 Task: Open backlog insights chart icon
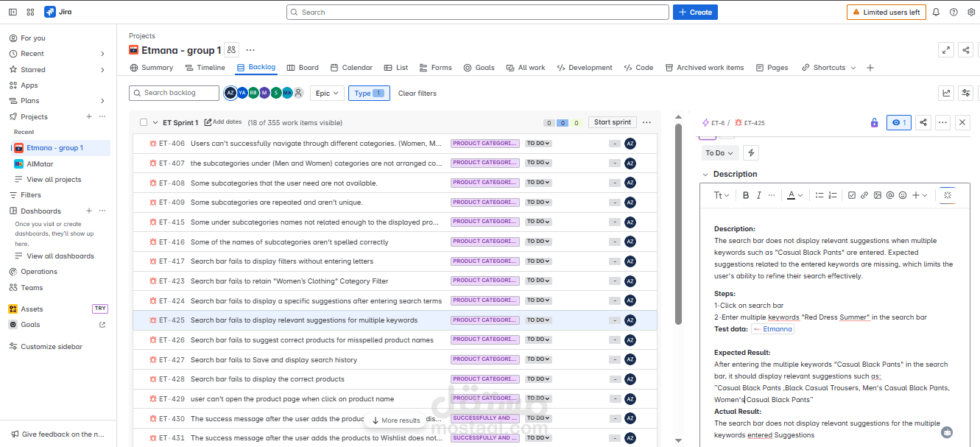pyautogui.click(x=946, y=93)
